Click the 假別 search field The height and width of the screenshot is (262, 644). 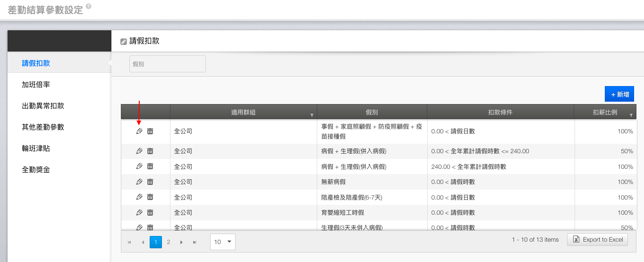[x=167, y=64]
